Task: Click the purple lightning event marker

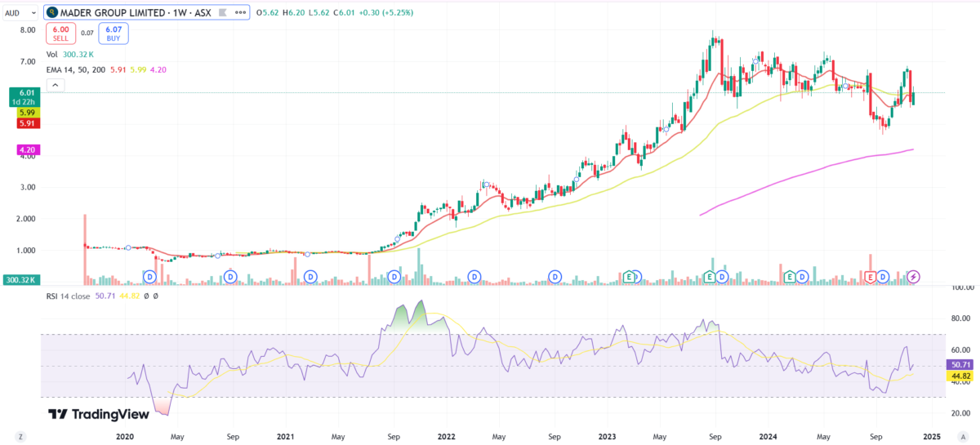Action: [914, 278]
